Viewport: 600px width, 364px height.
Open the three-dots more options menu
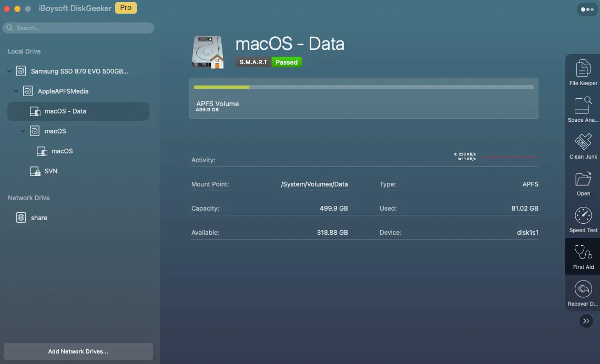click(587, 9)
